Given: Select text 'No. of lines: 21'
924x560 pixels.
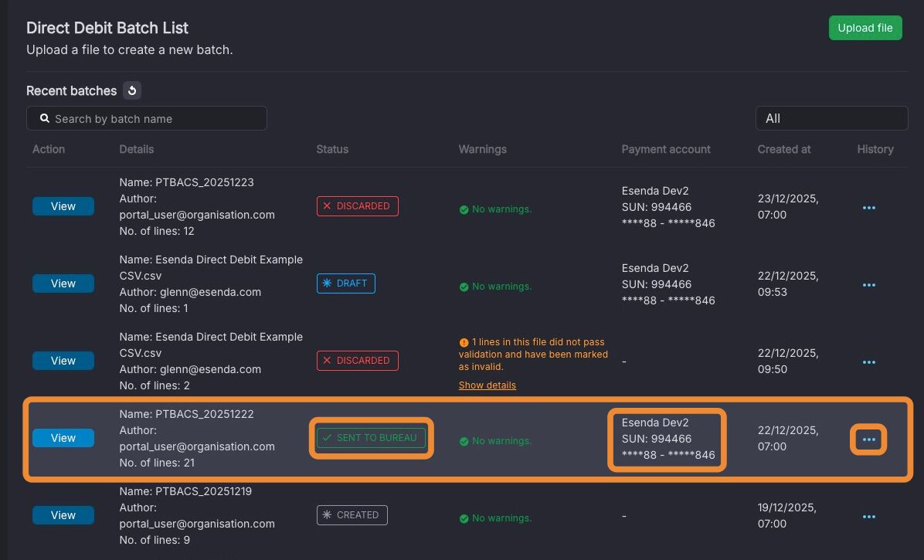Looking at the screenshot, I should tap(157, 462).
